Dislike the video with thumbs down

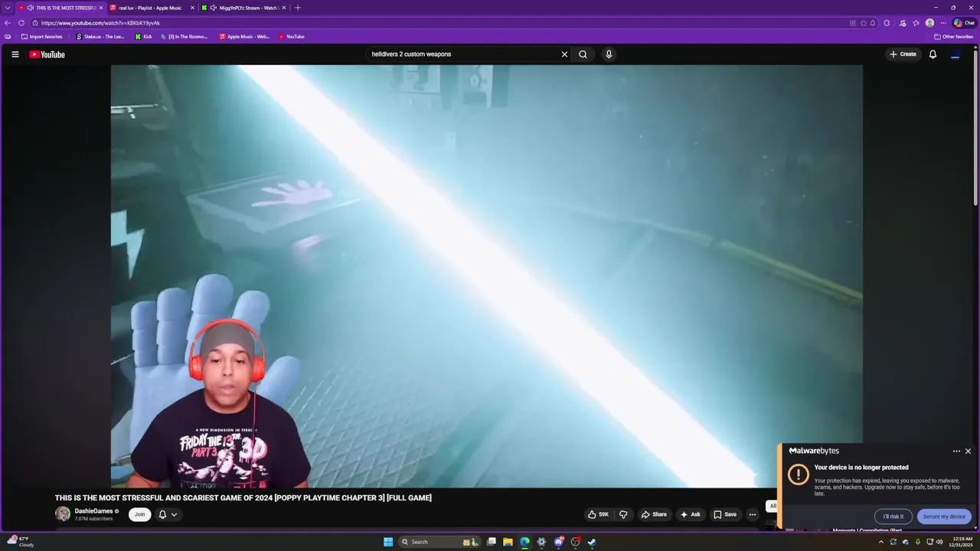[x=622, y=514]
